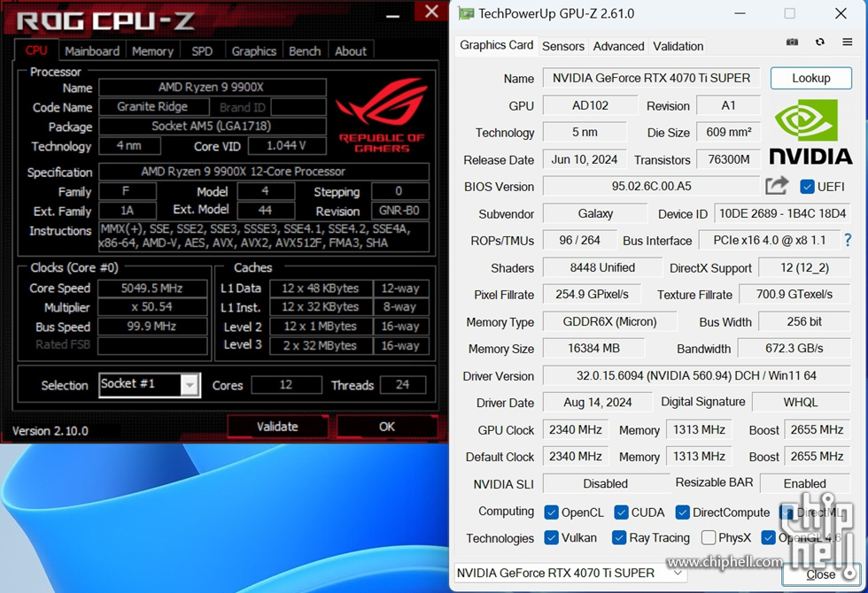Click the Texture Fillrate value 700.9 GTexel/s

pos(794,295)
